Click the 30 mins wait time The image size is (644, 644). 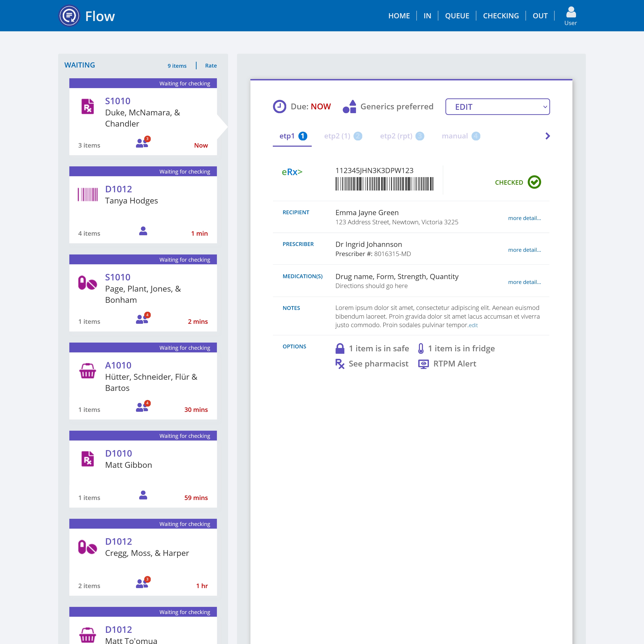196,410
